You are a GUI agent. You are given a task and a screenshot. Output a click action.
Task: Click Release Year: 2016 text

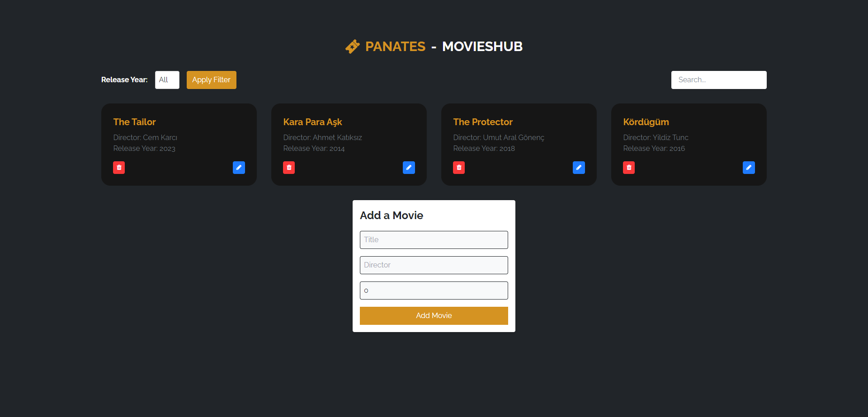(x=654, y=148)
